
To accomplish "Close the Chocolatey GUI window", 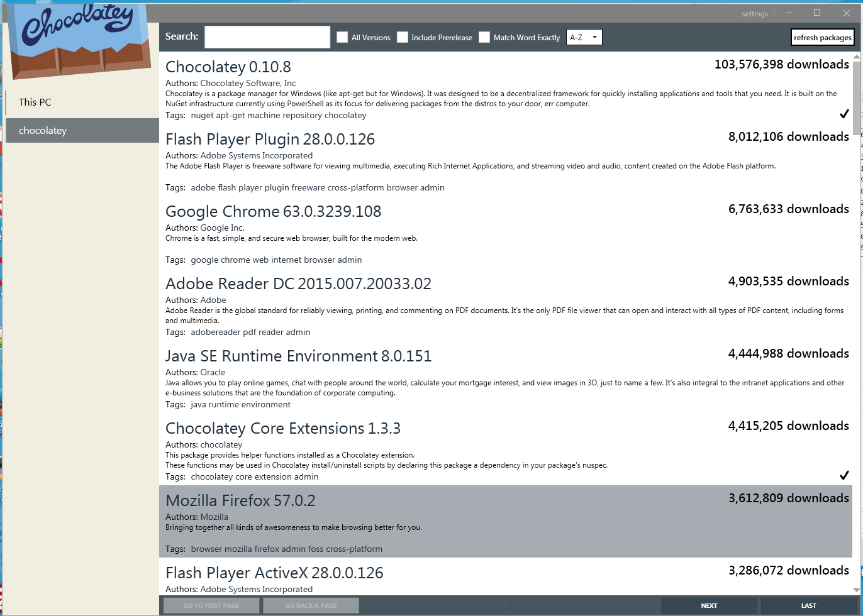I will (847, 13).
